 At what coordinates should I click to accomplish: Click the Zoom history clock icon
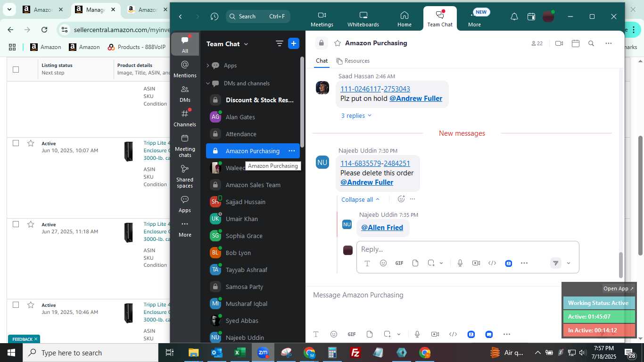pyautogui.click(x=215, y=16)
